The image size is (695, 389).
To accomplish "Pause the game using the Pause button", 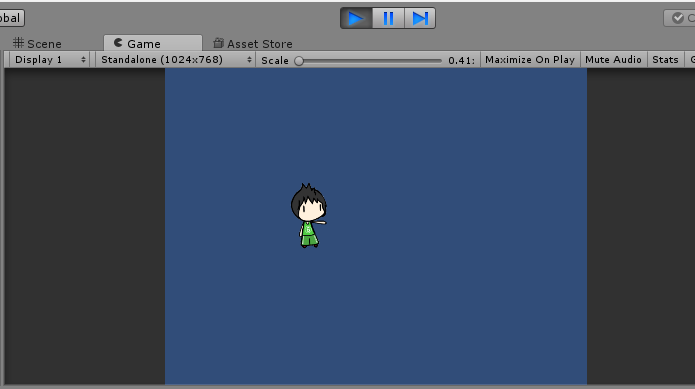I will click(x=388, y=18).
